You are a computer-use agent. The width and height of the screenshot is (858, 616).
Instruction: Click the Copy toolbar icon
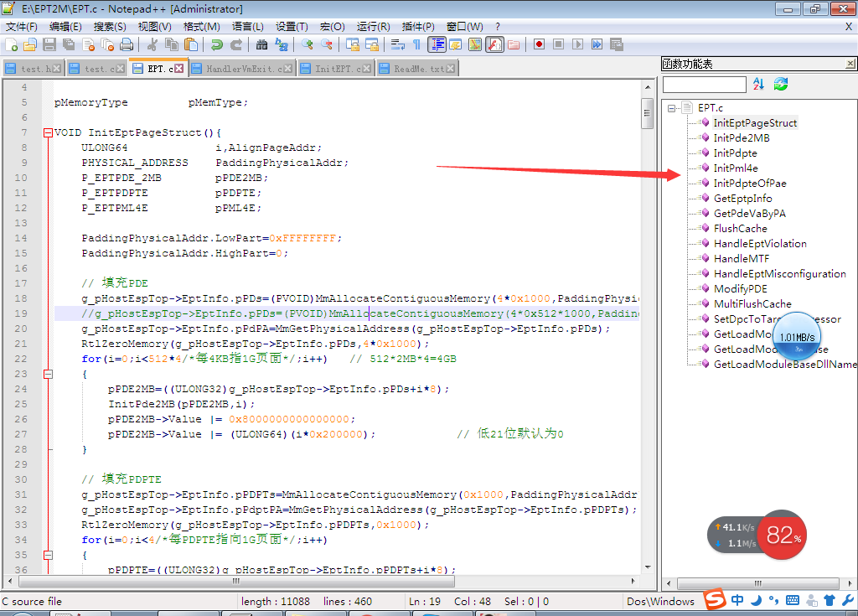(171, 45)
